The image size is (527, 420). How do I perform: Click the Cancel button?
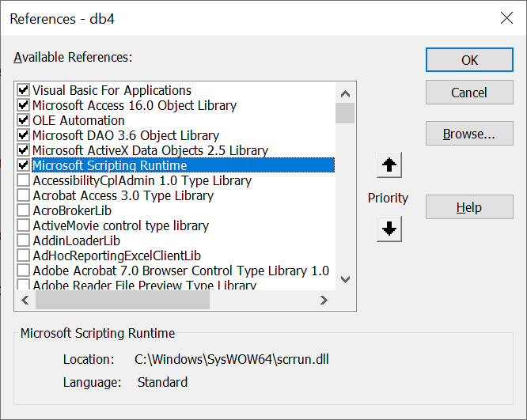469,93
